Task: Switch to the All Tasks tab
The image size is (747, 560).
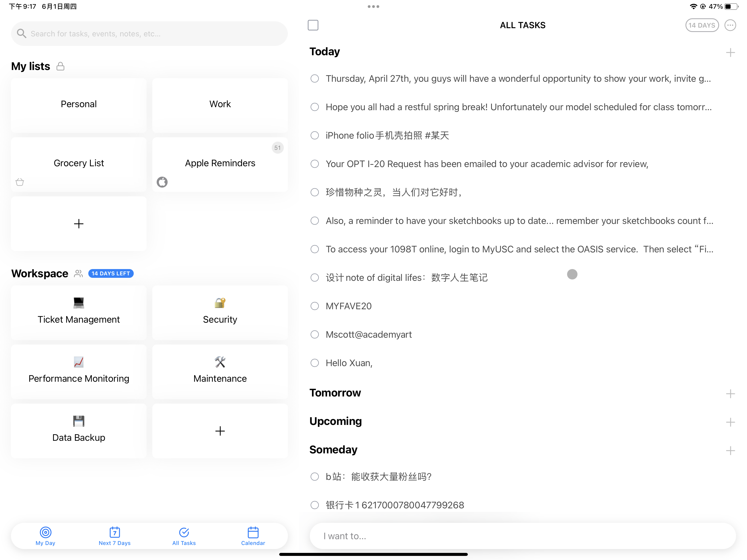Action: (x=184, y=536)
